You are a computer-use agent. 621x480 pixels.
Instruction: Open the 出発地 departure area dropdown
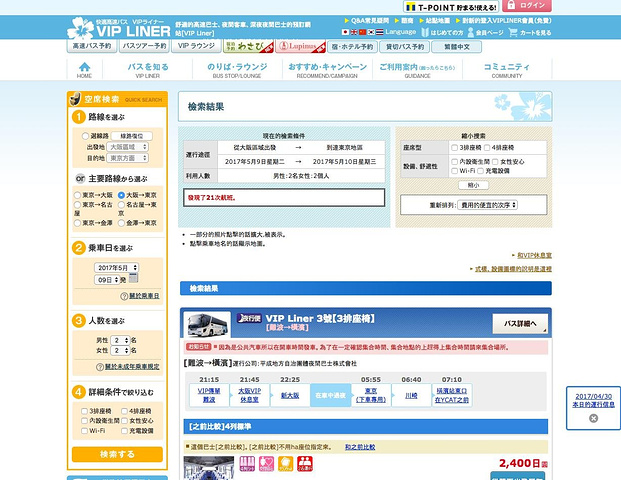pos(130,146)
